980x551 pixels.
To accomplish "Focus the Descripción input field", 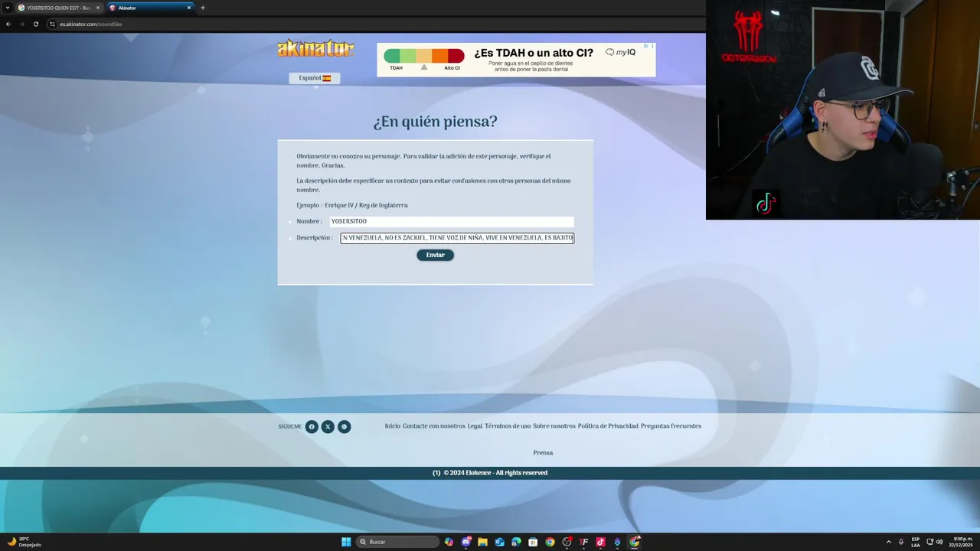I will pyautogui.click(x=457, y=238).
